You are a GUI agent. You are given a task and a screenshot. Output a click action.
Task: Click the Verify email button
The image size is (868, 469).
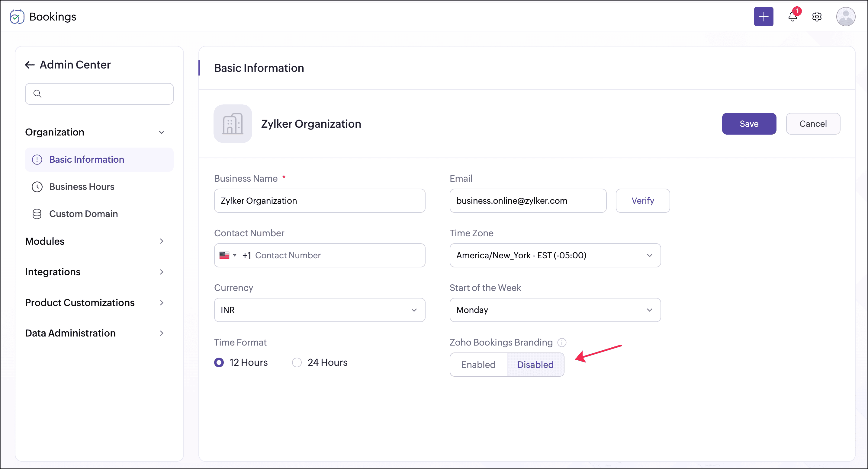pos(642,201)
